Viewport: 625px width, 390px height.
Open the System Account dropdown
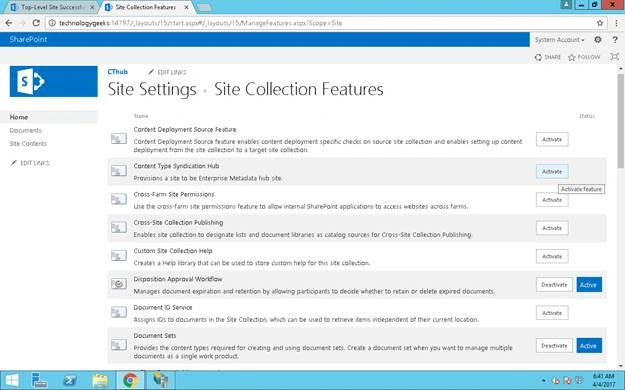point(560,39)
